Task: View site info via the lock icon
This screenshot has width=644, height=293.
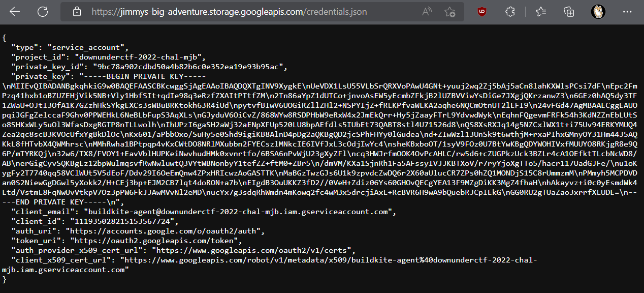Action: [x=77, y=11]
